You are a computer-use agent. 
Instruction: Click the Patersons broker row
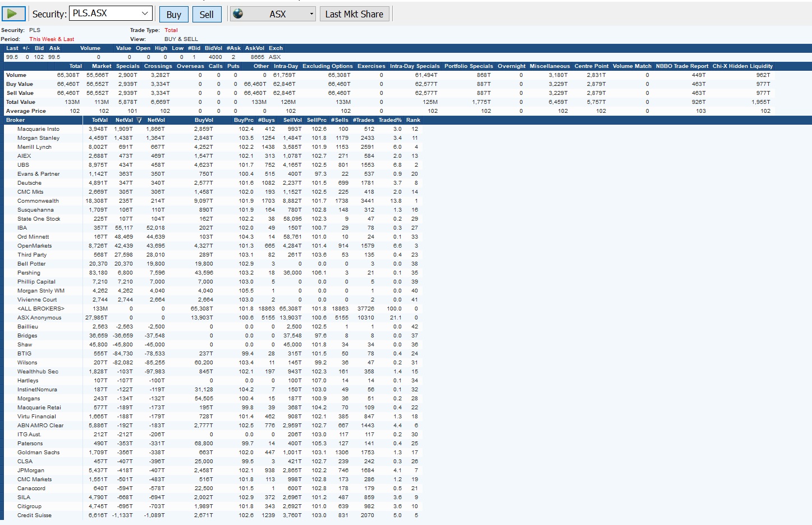pyautogui.click(x=213, y=444)
